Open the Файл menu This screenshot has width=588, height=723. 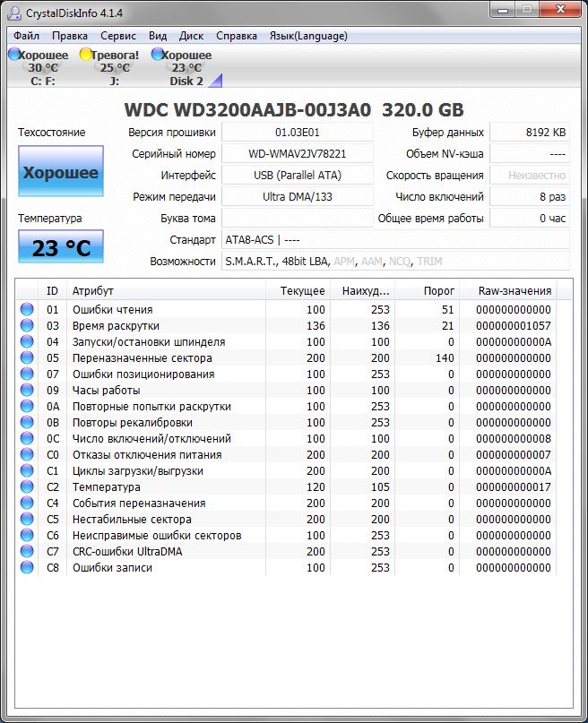[26, 36]
